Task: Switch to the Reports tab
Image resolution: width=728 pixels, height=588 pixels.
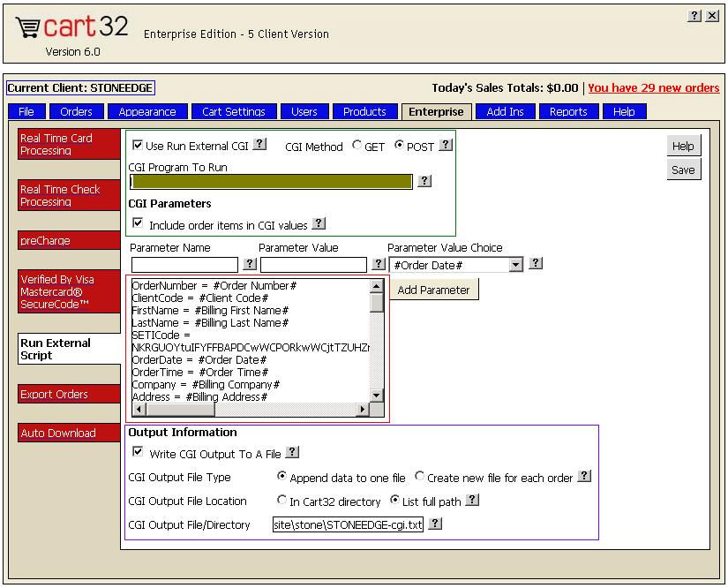Action: tap(569, 111)
